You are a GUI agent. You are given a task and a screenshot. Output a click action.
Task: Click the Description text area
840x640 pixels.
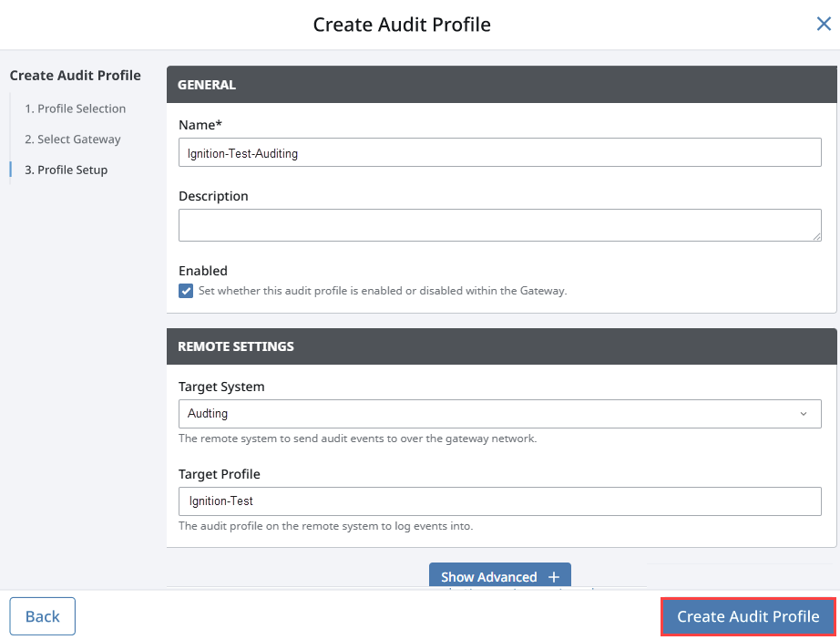point(499,225)
